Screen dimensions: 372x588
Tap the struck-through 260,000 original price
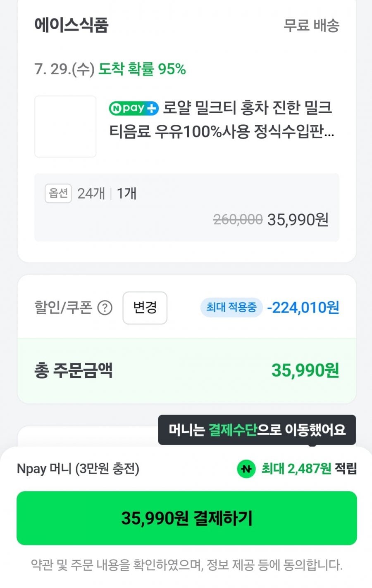tap(238, 220)
